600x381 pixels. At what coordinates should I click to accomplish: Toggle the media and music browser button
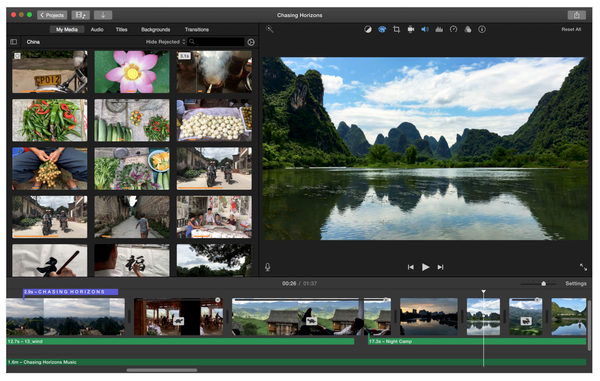[x=80, y=15]
